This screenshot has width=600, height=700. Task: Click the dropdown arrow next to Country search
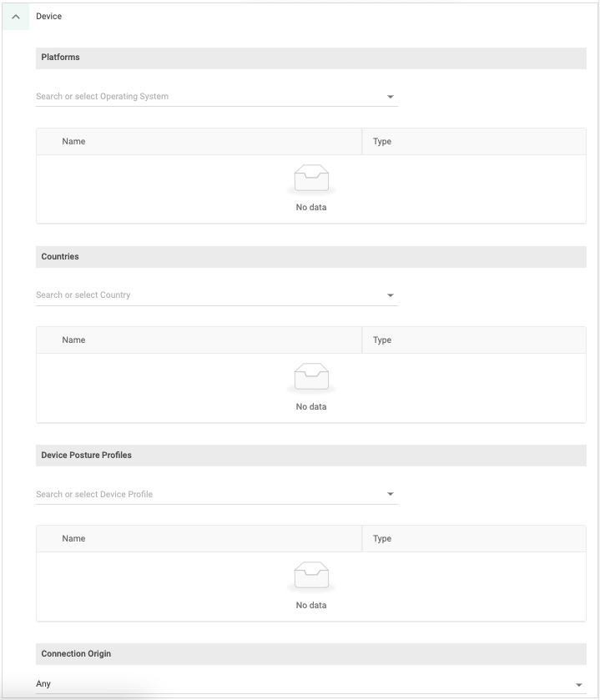pyautogui.click(x=389, y=295)
